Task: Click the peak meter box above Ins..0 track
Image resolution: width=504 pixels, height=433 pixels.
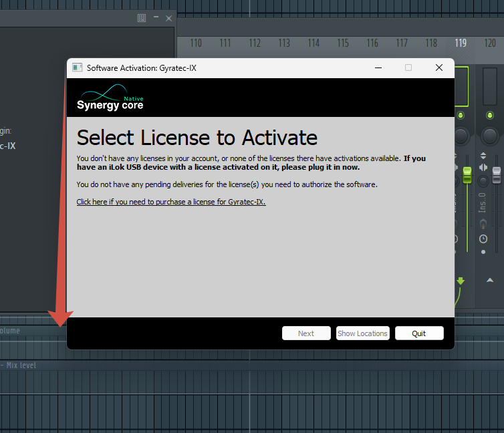Action: point(490,86)
